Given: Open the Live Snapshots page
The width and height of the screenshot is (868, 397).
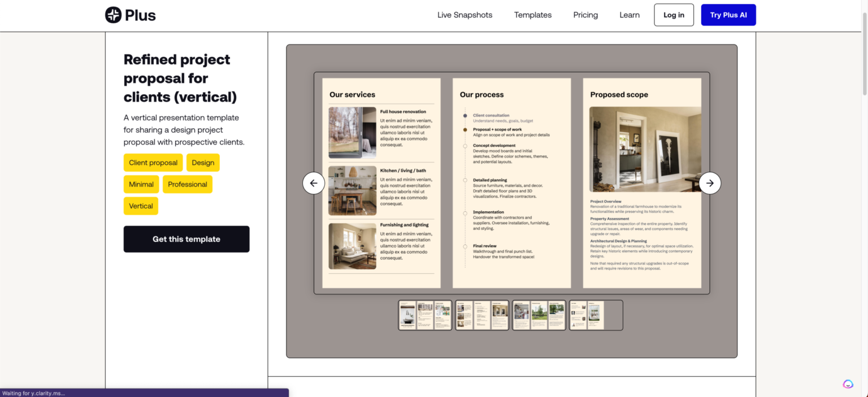Looking at the screenshot, I should 465,15.
